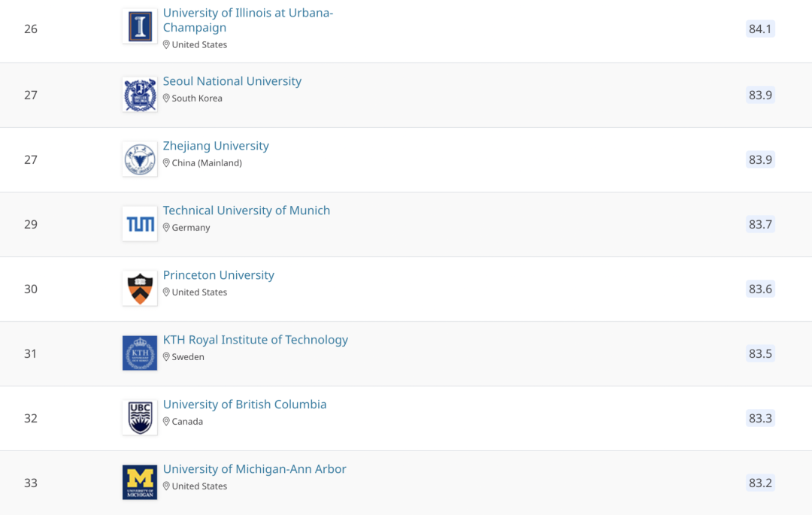Open the Seoul National University link
Screen dimensions: 812x515
click(x=232, y=81)
